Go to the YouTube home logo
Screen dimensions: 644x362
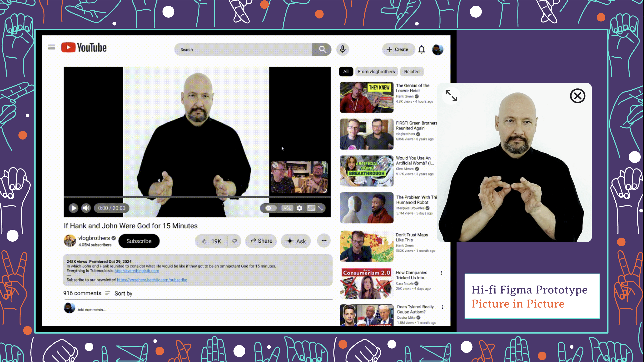click(x=84, y=47)
